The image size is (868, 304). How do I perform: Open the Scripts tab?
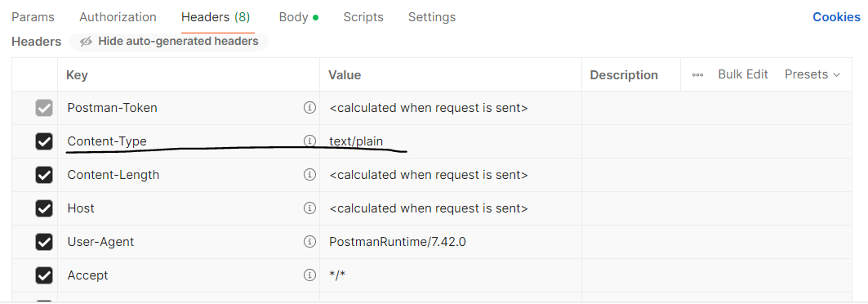click(363, 17)
